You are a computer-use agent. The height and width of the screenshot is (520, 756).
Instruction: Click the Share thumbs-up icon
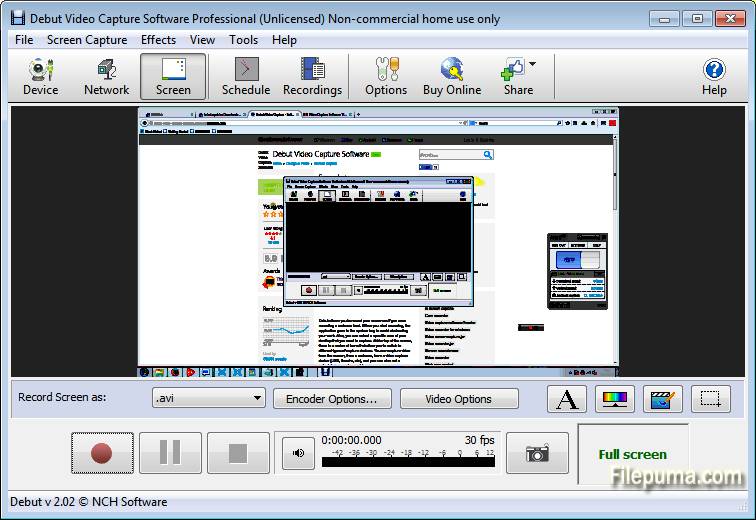click(x=513, y=69)
